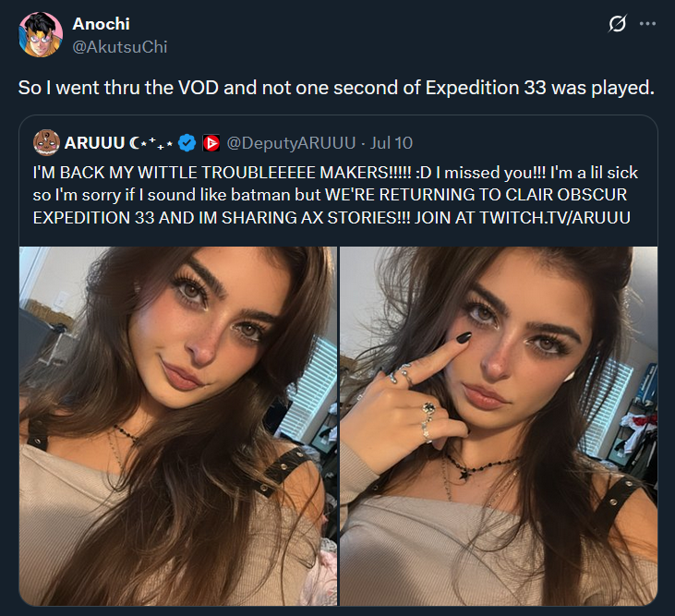Open the three-dot more options menu
675x616 pixels.
pyautogui.click(x=647, y=24)
